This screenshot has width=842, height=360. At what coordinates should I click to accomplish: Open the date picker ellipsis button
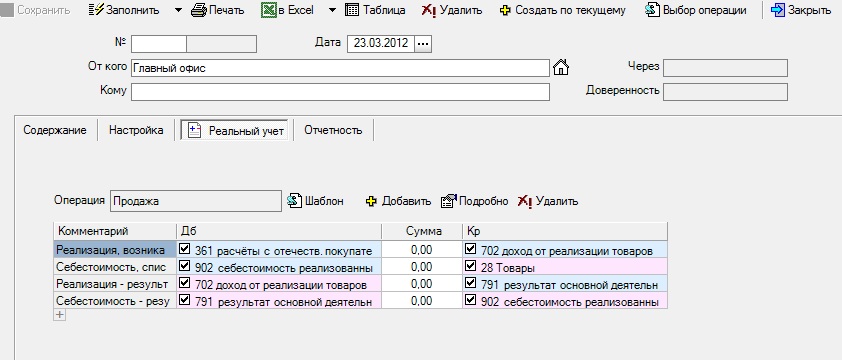coord(423,44)
